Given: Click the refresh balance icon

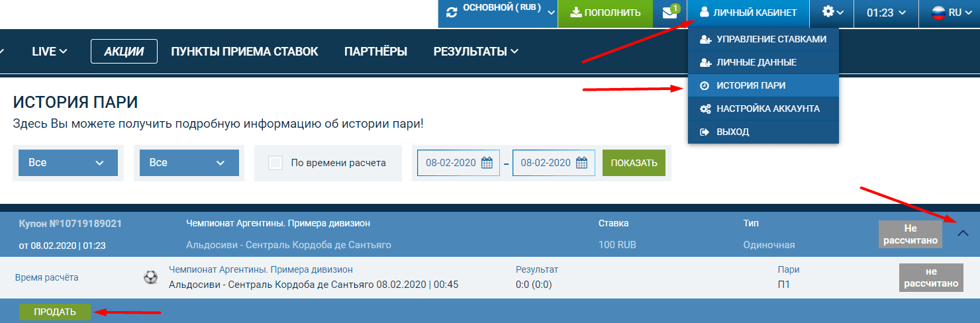Looking at the screenshot, I should click(452, 13).
